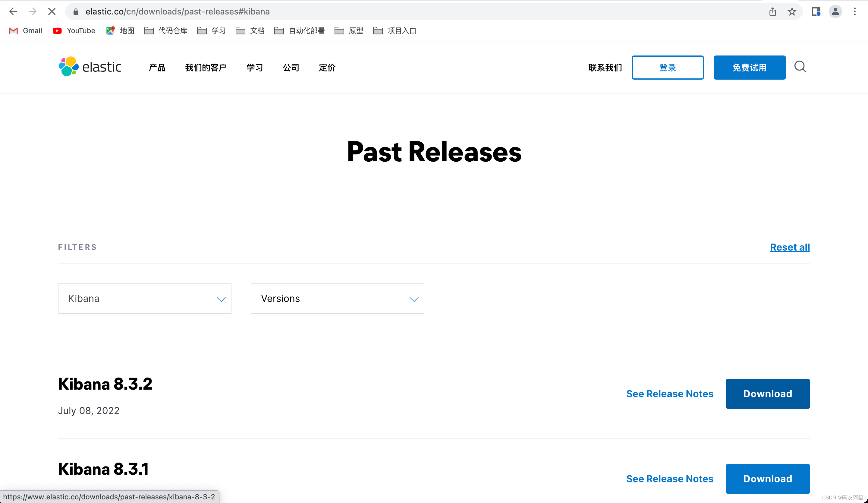Screen dimensions: 868x503
Task: Click the Kibana 8.3.2 heading
Action: pos(105,384)
